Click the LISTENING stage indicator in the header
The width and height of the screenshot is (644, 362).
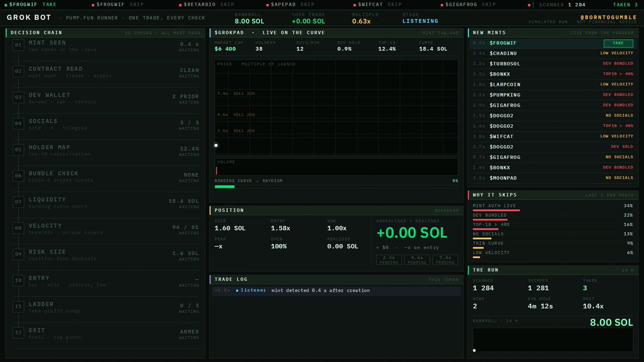click(x=420, y=21)
